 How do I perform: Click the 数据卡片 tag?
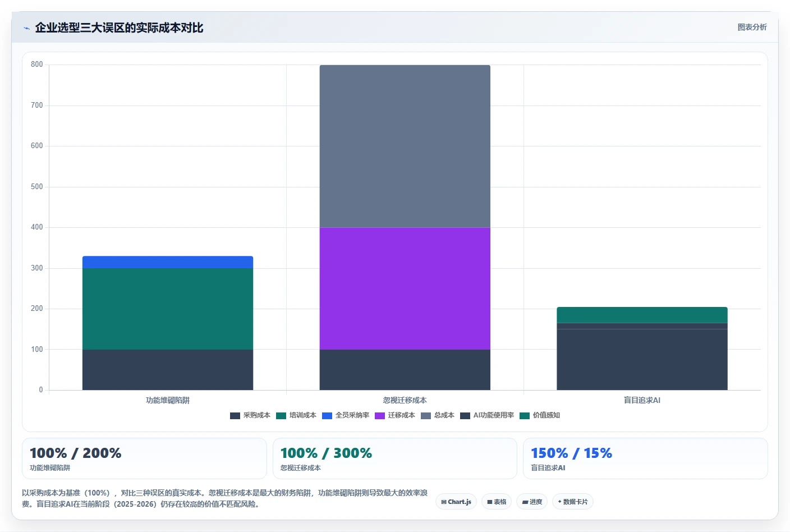click(573, 502)
